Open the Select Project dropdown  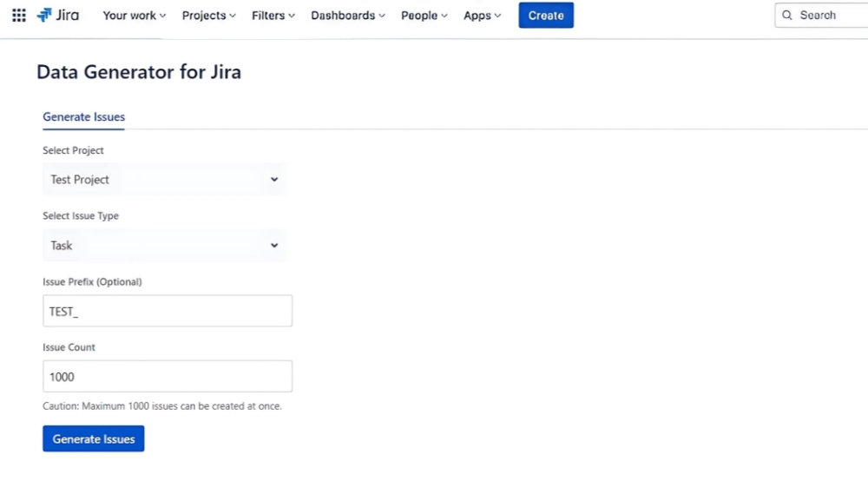tap(156, 180)
